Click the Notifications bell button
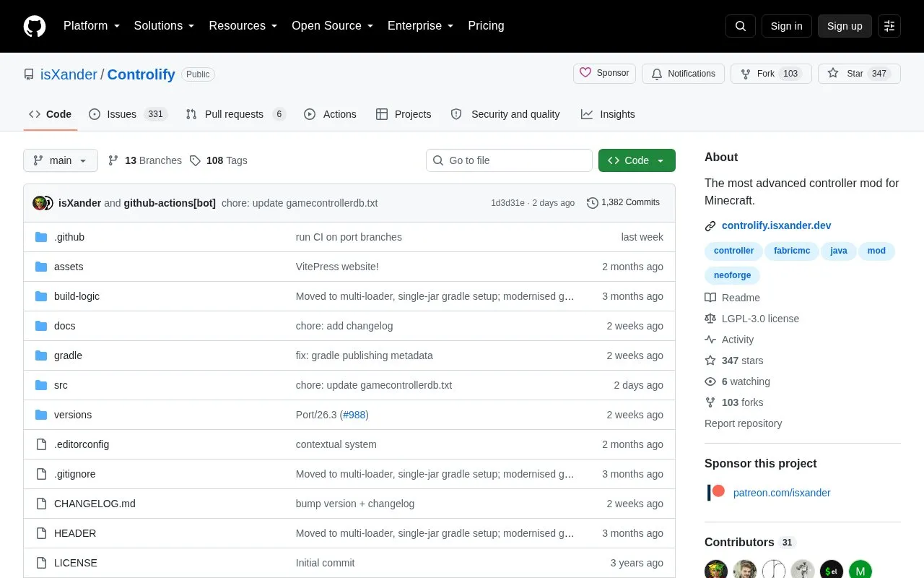Image resolution: width=924 pixels, height=578 pixels. click(x=683, y=74)
